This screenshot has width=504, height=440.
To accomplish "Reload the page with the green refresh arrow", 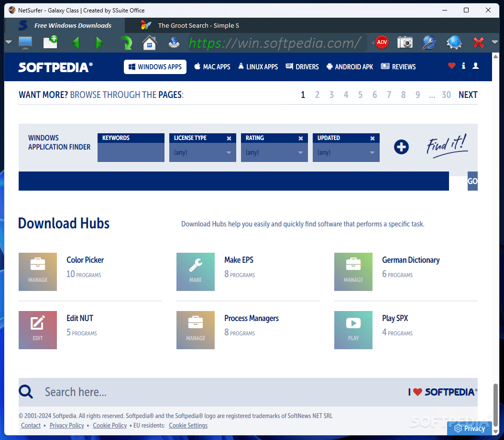I will [126, 43].
